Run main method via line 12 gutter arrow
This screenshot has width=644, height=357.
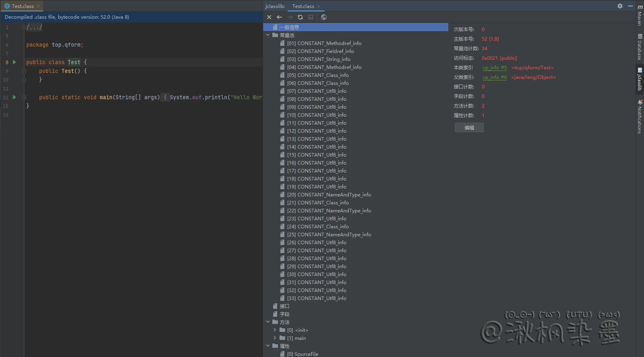[x=15, y=97]
